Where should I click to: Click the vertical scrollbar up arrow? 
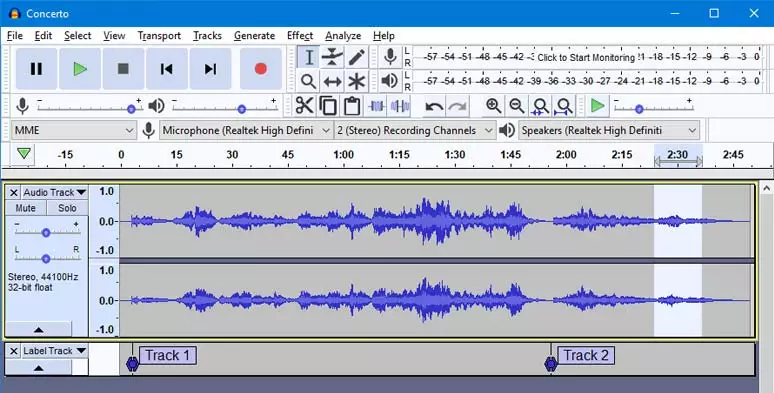767,188
